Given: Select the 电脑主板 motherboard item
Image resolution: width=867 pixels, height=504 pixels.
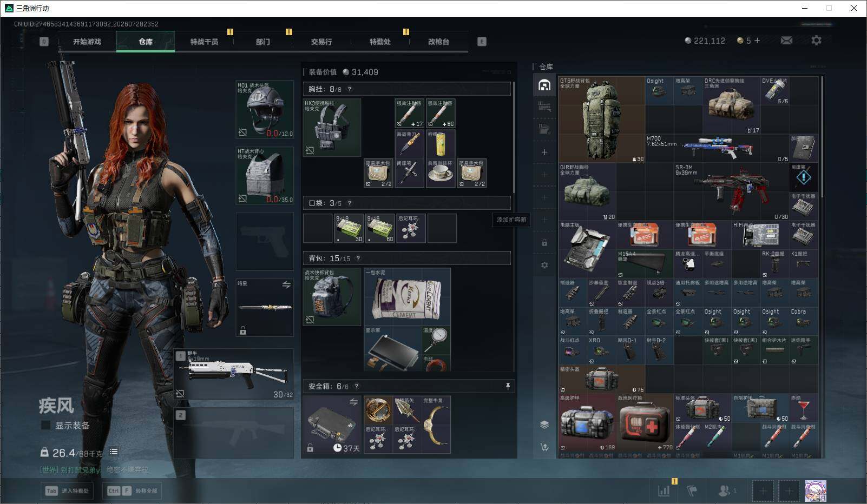Looking at the screenshot, I should [588, 250].
